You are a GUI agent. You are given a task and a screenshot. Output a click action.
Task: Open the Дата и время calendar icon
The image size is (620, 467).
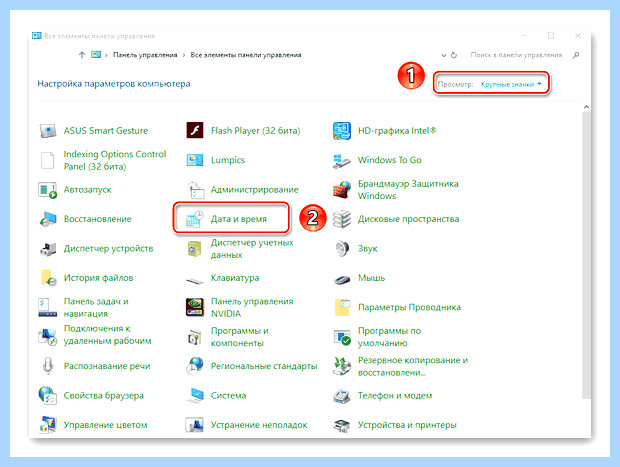tap(195, 219)
